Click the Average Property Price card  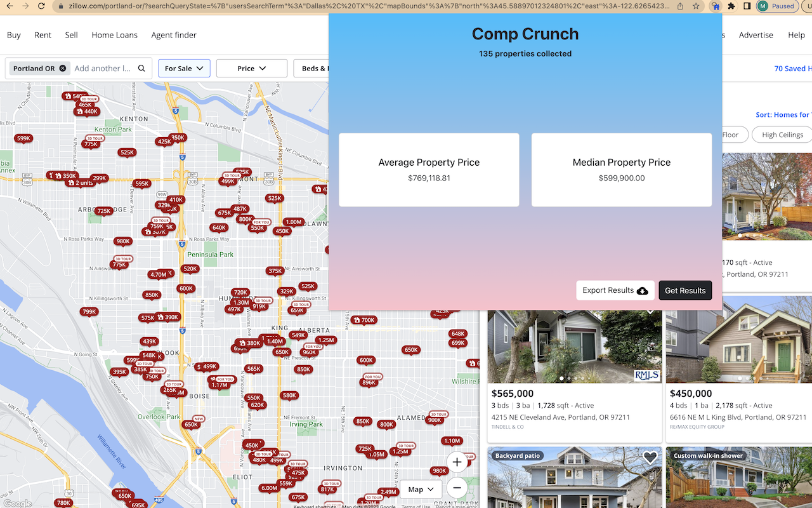[429, 170]
